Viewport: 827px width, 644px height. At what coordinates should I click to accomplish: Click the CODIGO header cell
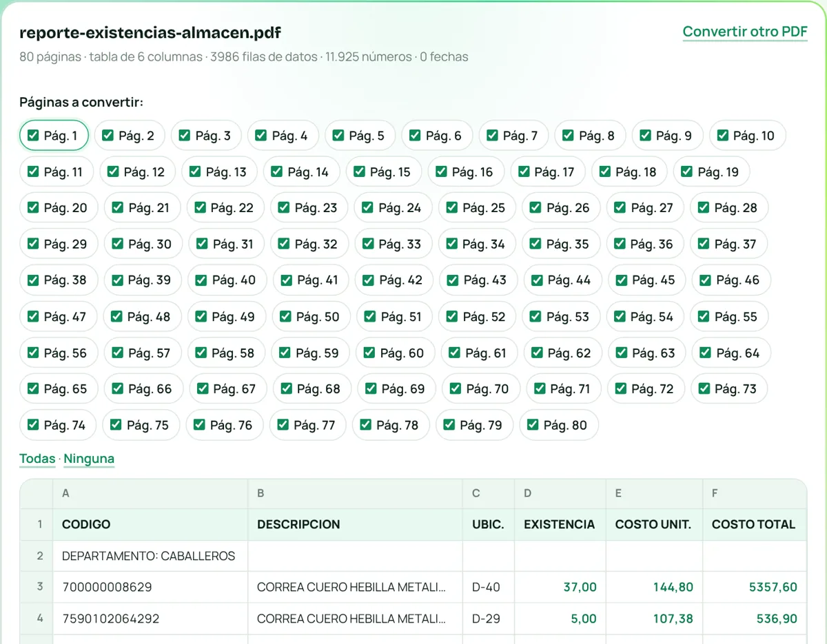tap(150, 524)
